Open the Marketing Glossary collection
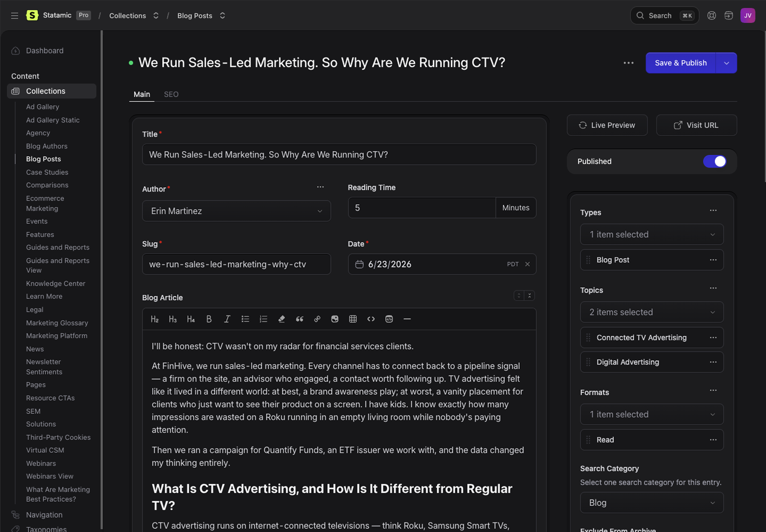This screenshot has height=532, width=766. (57, 323)
